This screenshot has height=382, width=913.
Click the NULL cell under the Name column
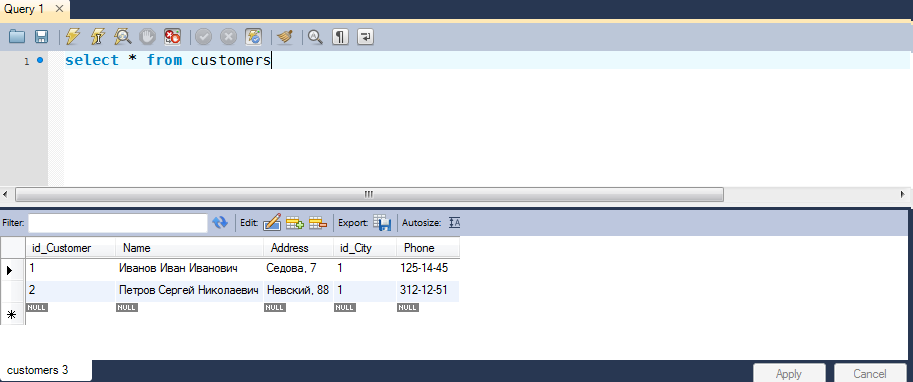(x=127, y=307)
